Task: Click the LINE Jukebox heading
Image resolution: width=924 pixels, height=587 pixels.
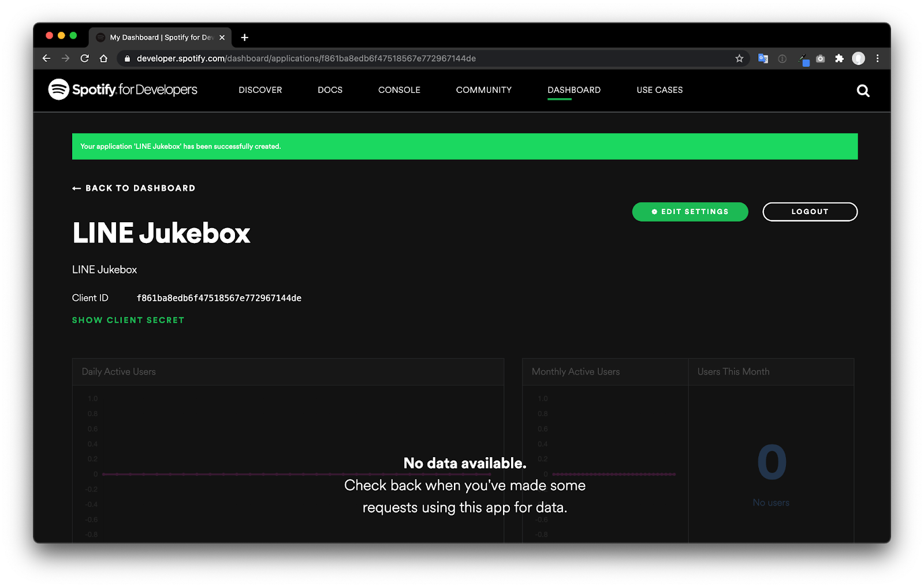Action: tap(161, 233)
